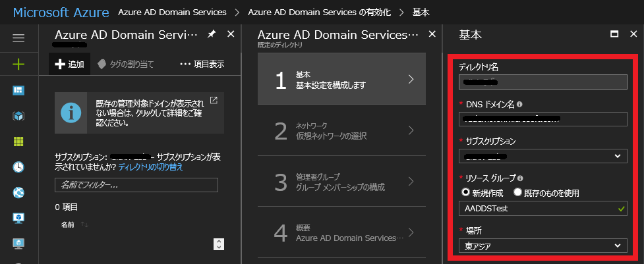Open the globe app services sidebar icon
The image size is (644, 264).
(x=18, y=193)
